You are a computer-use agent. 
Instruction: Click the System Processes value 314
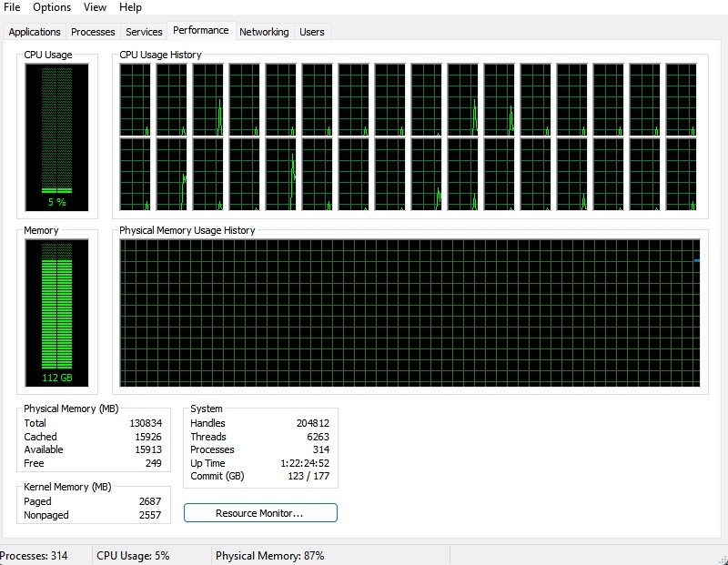[321, 449]
